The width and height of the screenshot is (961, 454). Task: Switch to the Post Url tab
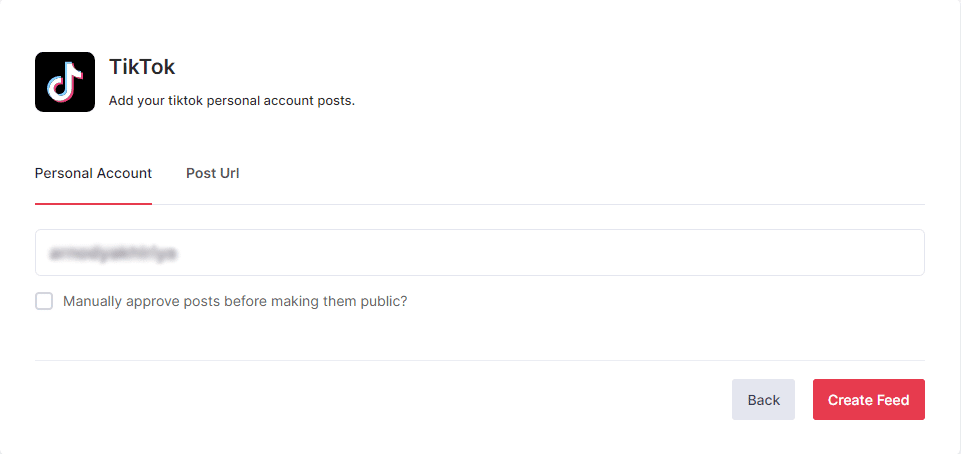pyautogui.click(x=212, y=173)
